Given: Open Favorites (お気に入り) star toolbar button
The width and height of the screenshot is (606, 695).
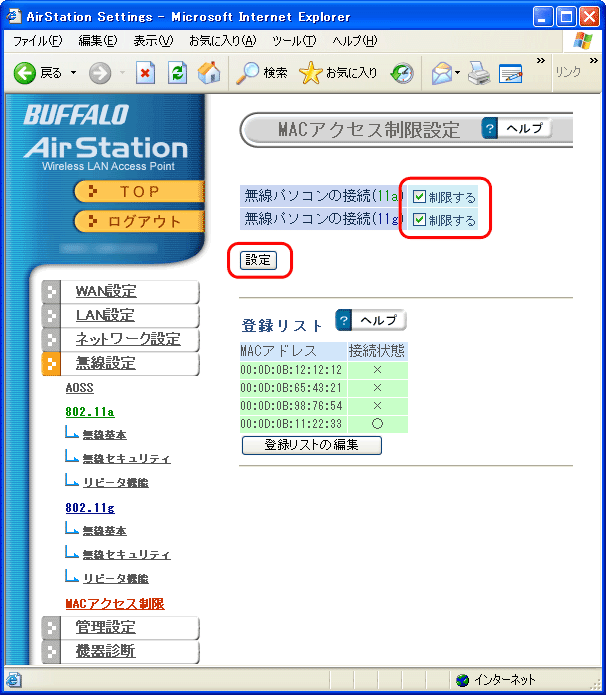Looking at the screenshot, I should tap(339, 73).
